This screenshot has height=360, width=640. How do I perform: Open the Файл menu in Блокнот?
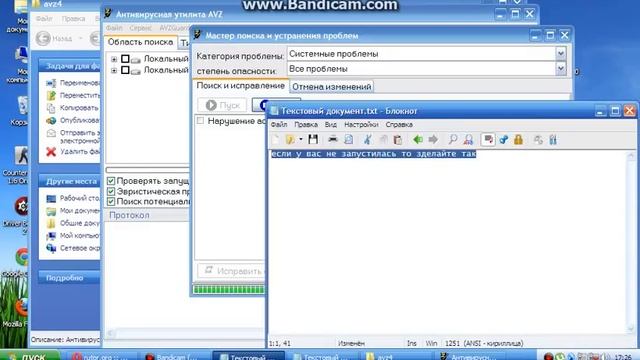(x=279, y=124)
